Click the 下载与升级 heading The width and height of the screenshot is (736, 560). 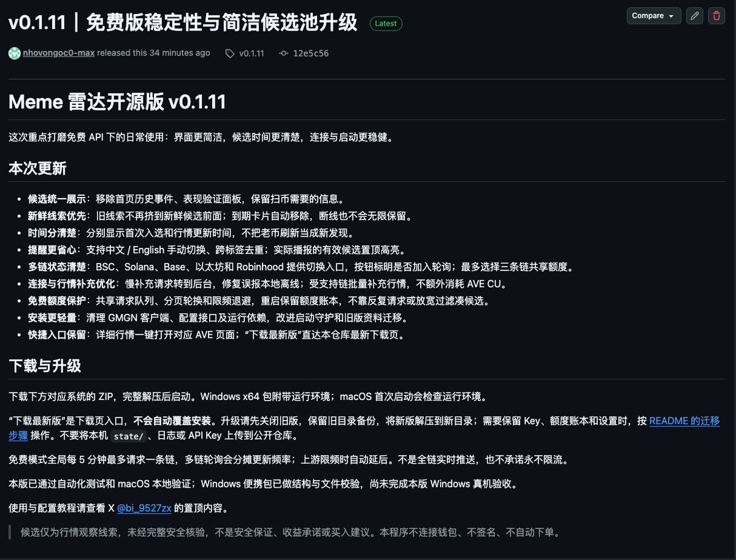(x=45, y=366)
